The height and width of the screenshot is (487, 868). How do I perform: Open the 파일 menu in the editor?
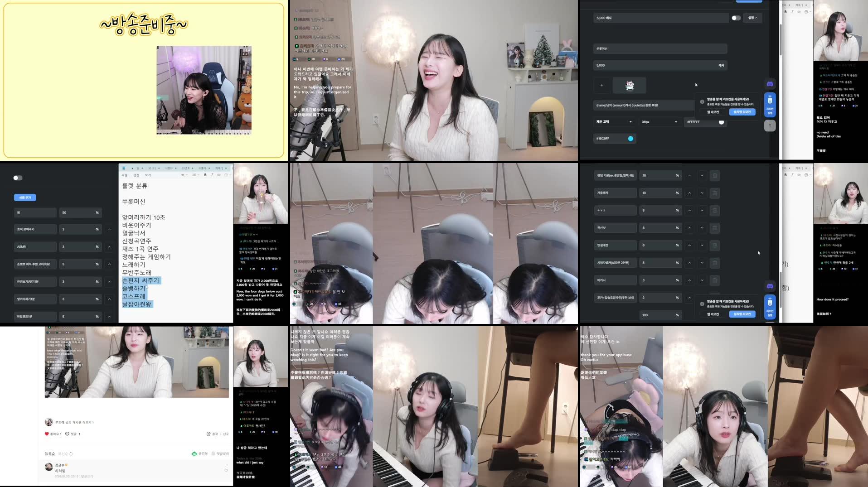125,175
